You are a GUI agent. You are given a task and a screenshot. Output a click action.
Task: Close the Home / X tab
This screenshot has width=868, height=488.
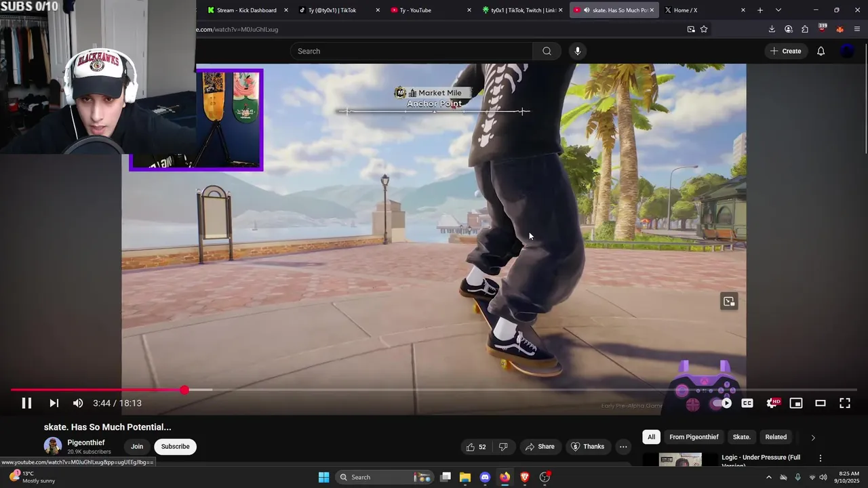[x=743, y=10]
